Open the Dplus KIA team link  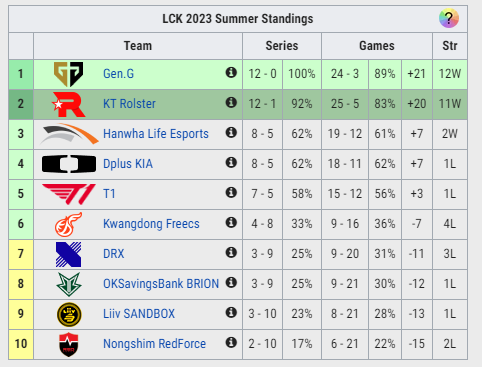[x=128, y=164]
